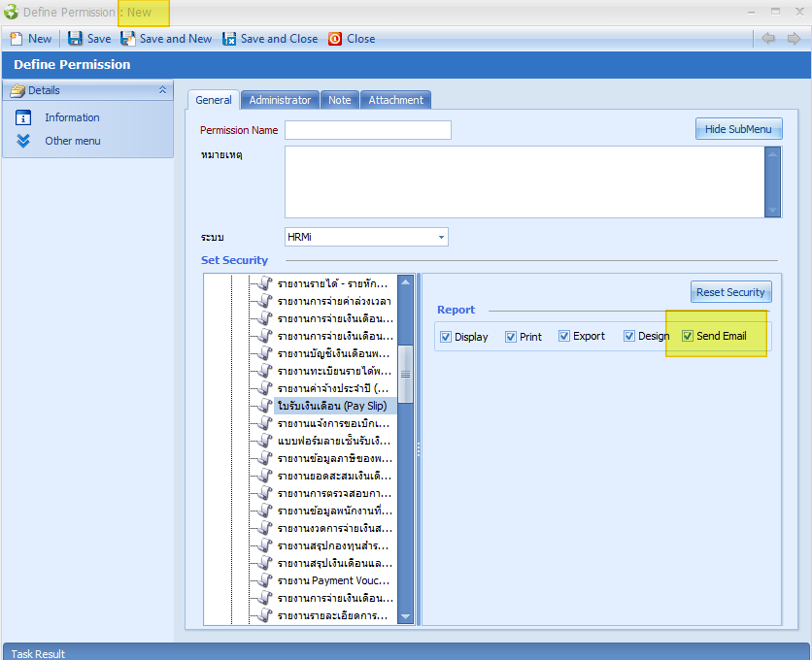Open the Information sidebar item

tap(71, 117)
